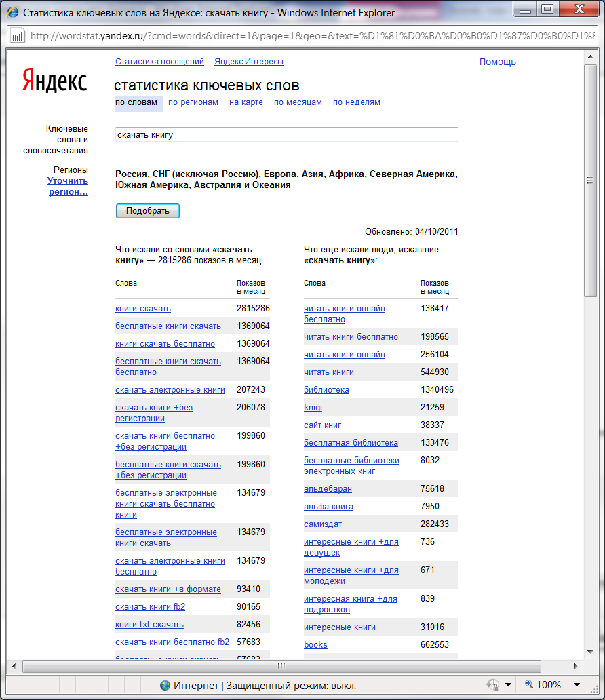Open the 'альдебаран' link
Screen dimensions: 605x700
click(x=328, y=489)
